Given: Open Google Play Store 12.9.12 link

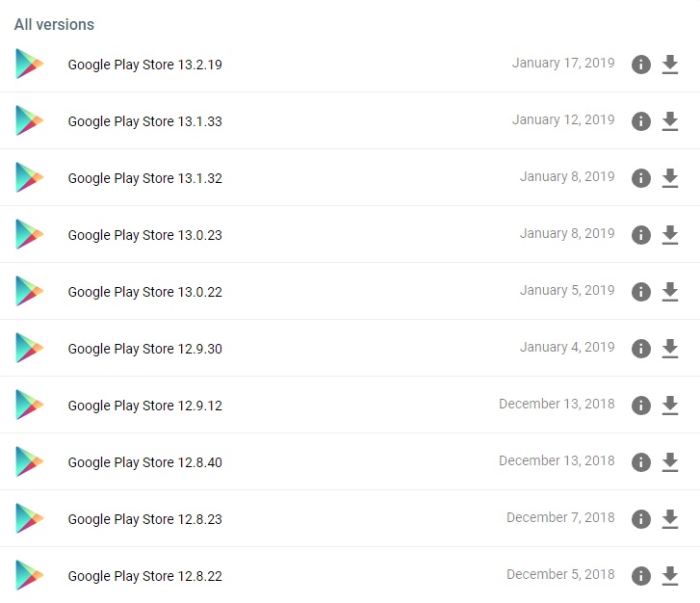Looking at the screenshot, I should click(x=144, y=406).
